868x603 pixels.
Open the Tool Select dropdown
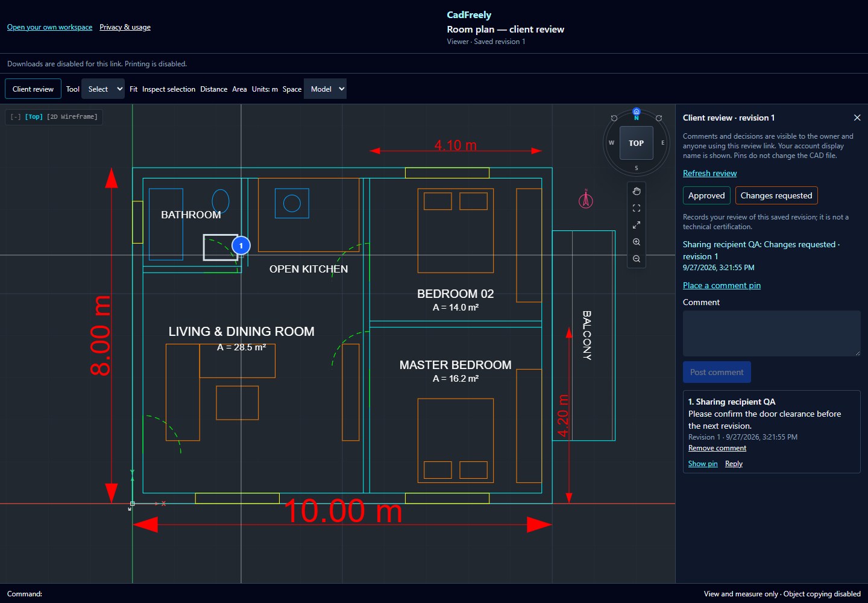tap(103, 89)
